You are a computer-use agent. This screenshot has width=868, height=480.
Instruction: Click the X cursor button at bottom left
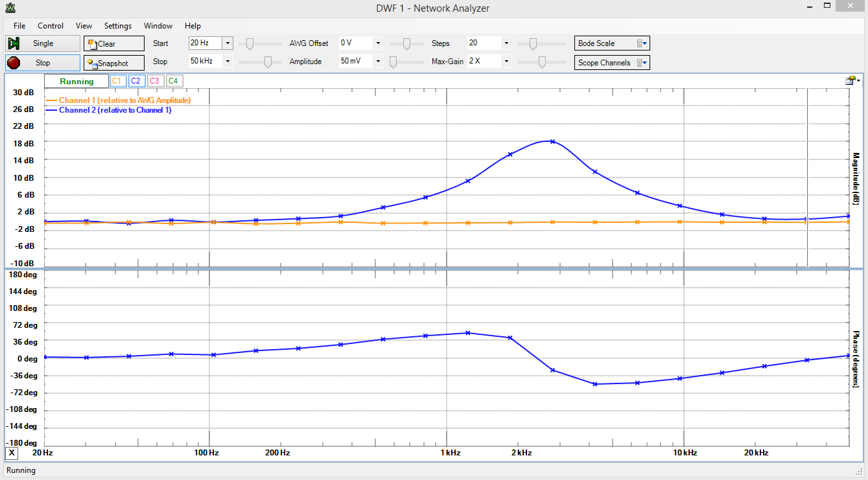(12, 452)
